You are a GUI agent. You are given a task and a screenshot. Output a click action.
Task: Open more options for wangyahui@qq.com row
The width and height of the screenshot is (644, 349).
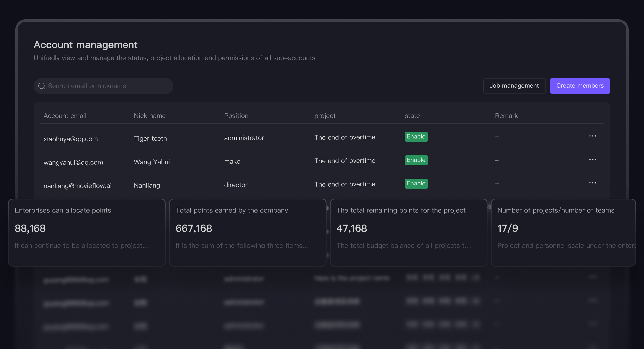(592, 160)
